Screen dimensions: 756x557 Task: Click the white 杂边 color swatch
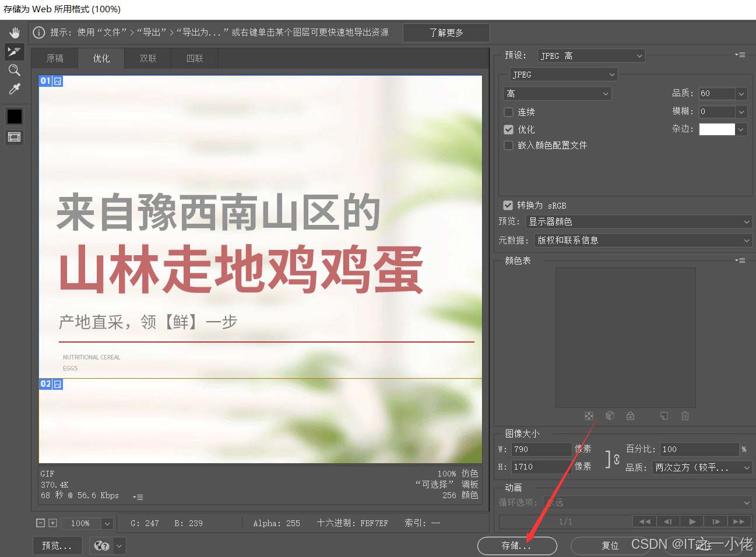(716, 129)
